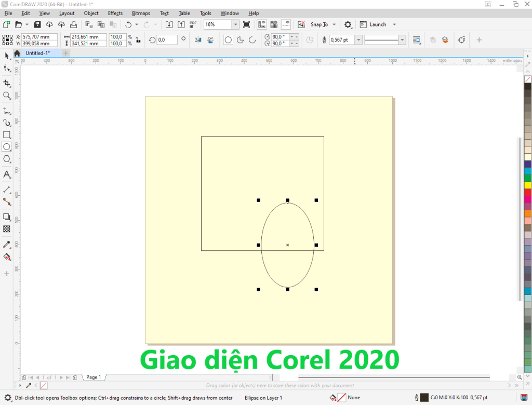Screen dimensions: 532x405
Task: Select the Pick tool
Action: tap(7, 56)
